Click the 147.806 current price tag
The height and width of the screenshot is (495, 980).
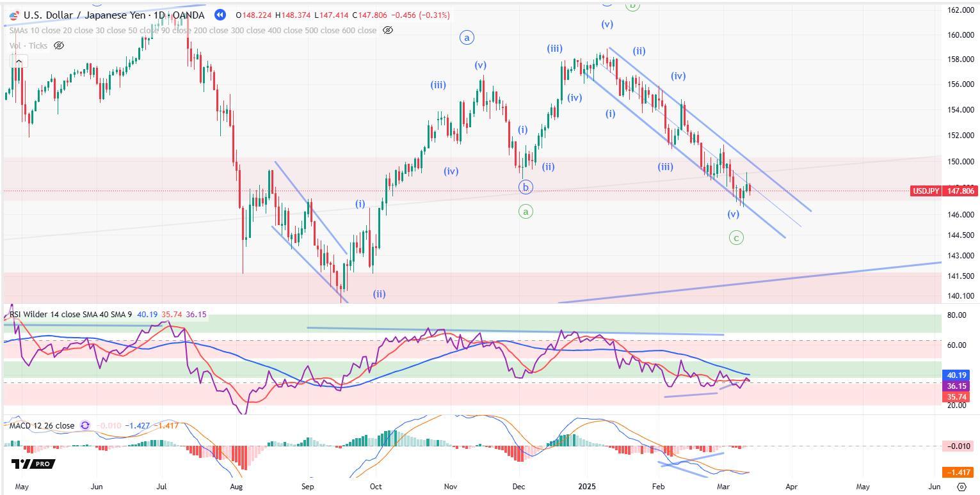[959, 191]
